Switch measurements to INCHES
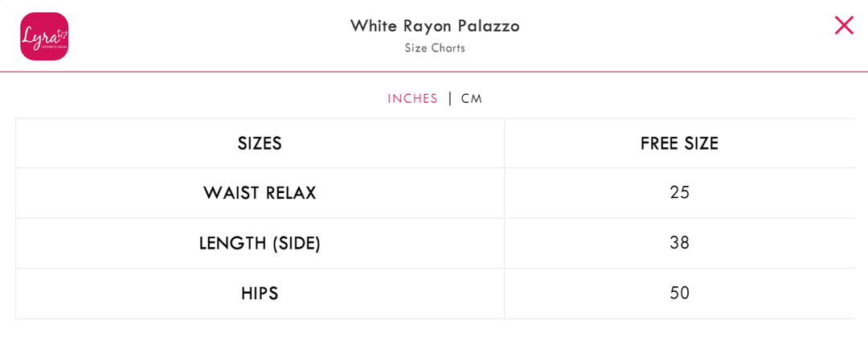Screen dimensions: 868x362 pyautogui.click(x=412, y=99)
